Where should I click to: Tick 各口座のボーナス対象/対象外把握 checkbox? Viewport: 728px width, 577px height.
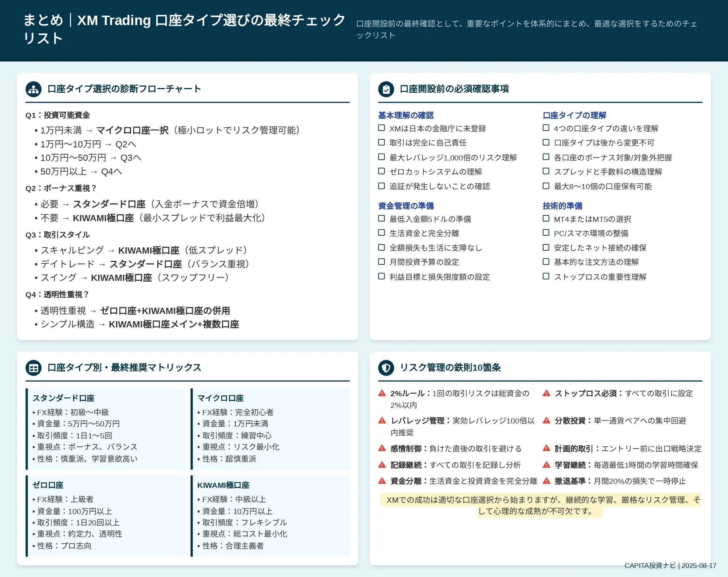tap(546, 157)
